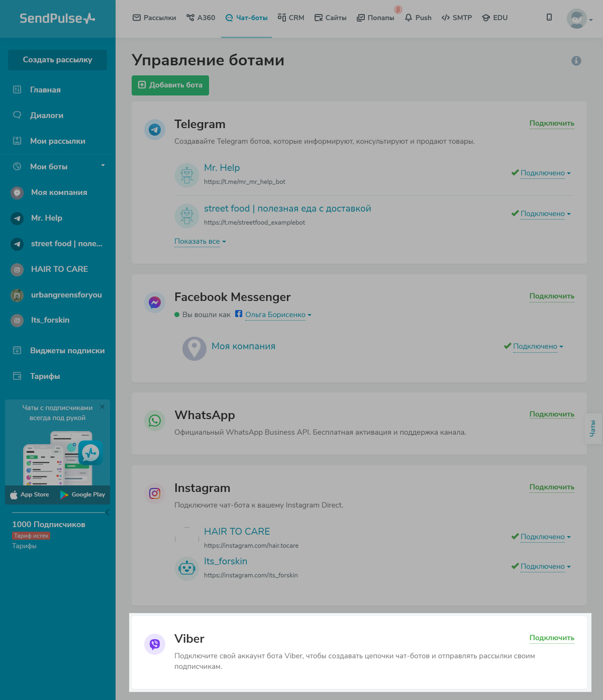Click the Facebook Messenger channel icon
Image resolution: width=603 pixels, height=700 pixels.
click(155, 303)
